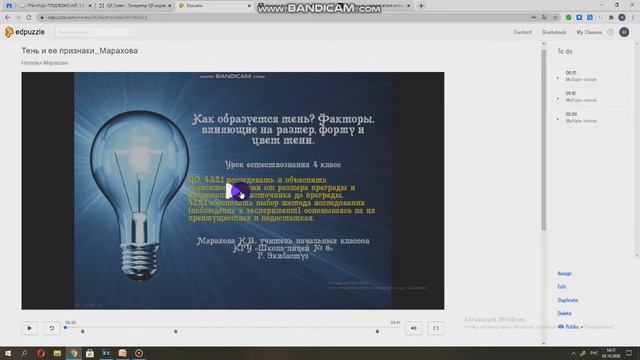Select the 01:12 Multiple-choice question

[591, 97]
